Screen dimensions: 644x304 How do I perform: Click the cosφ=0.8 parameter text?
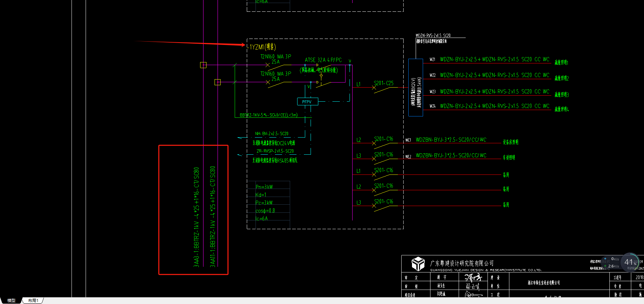coord(265,211)
